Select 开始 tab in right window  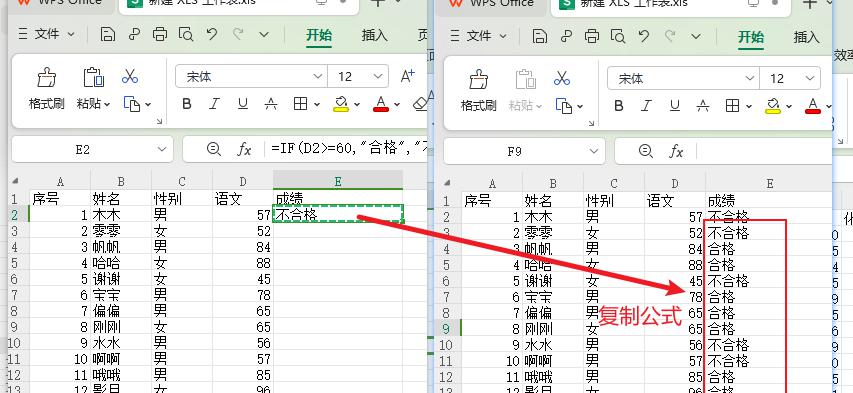(751, 38)
